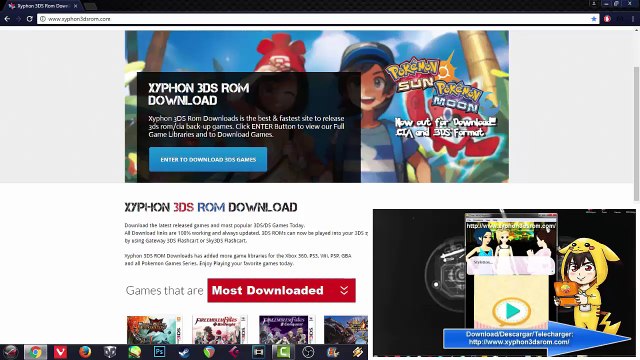Switch to Camtasia in the taskbar
The height and width of the screenshot is (360, 640).
284,352
